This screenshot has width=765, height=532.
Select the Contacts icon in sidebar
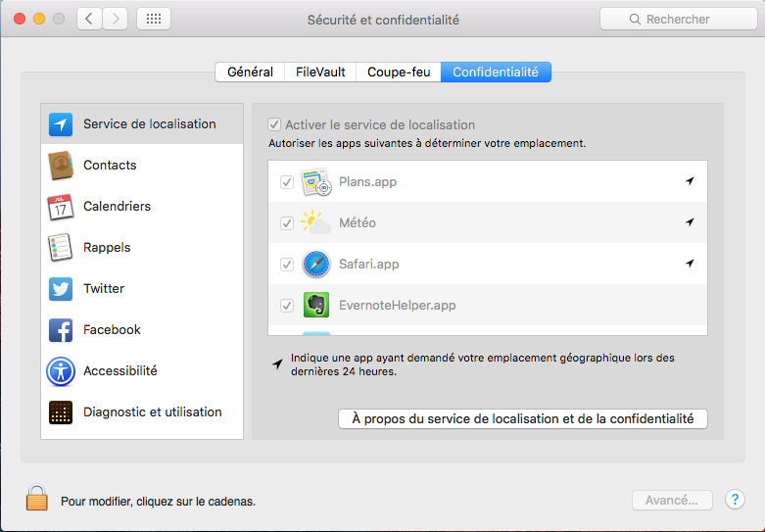(61, 166)
